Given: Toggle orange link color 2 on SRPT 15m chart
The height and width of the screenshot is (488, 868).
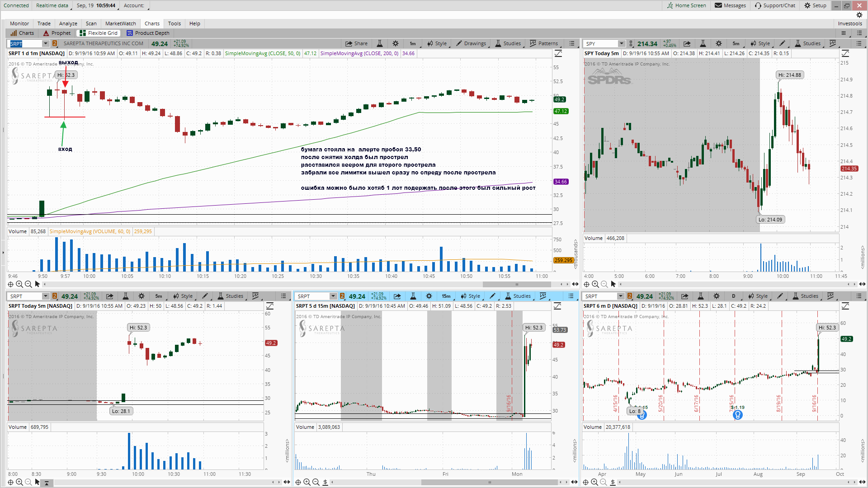Looking at the screenshot, I should tap(342, 296).
